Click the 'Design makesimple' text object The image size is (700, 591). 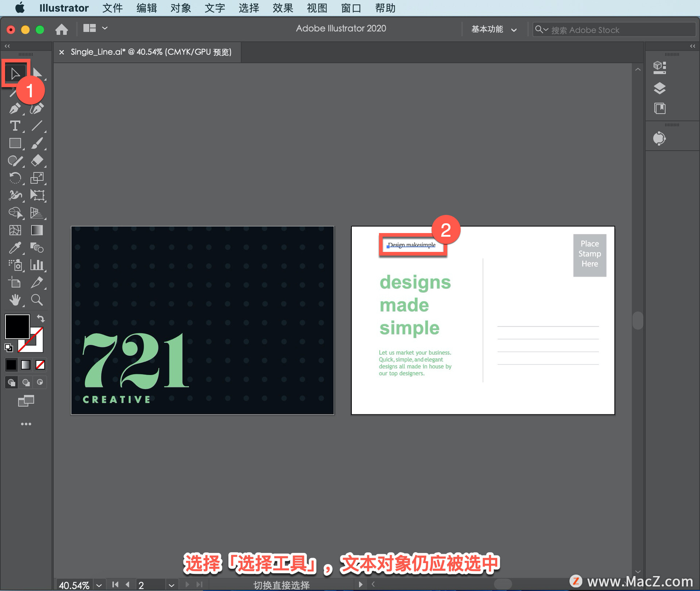tap(411, 244)
